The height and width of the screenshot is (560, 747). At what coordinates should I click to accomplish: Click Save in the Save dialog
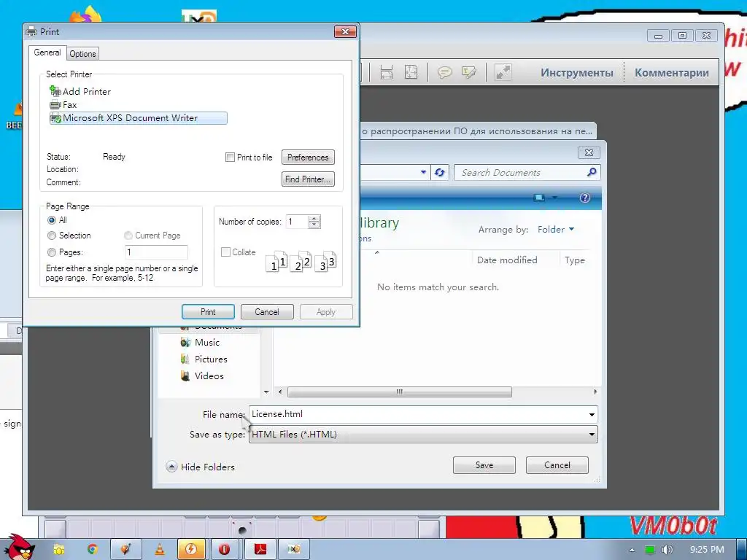[x=484, y=465]
